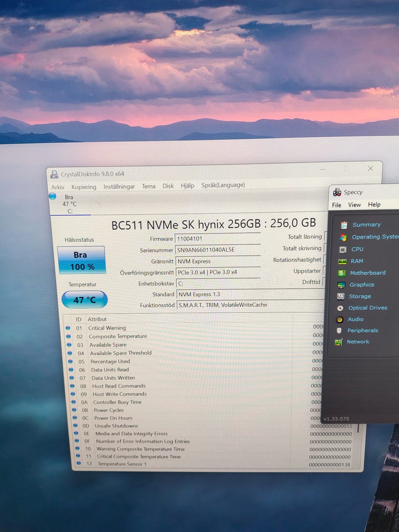Open the Tema menu
This screenshot has height=532, width=399.
tap(148, 186)
